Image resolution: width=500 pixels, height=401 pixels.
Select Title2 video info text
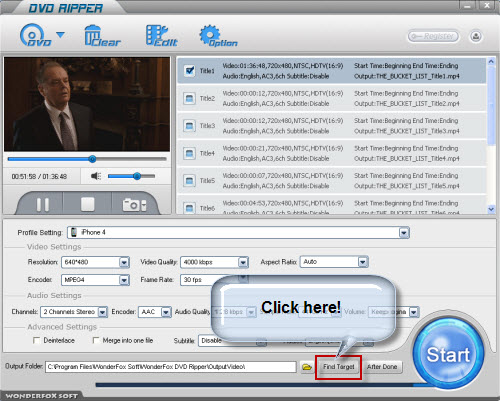click(x=283, y=93)
